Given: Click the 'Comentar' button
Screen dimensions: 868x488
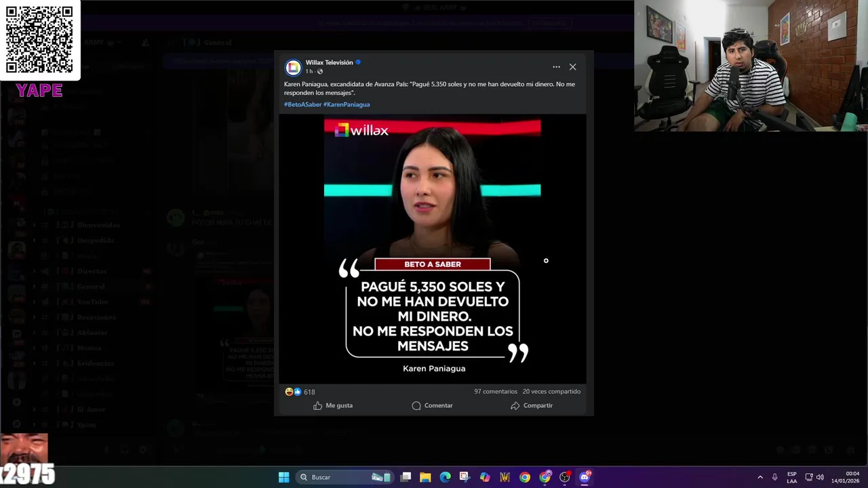Looking at the screenshot, I should pyautogui.click(x=432, y=405).
